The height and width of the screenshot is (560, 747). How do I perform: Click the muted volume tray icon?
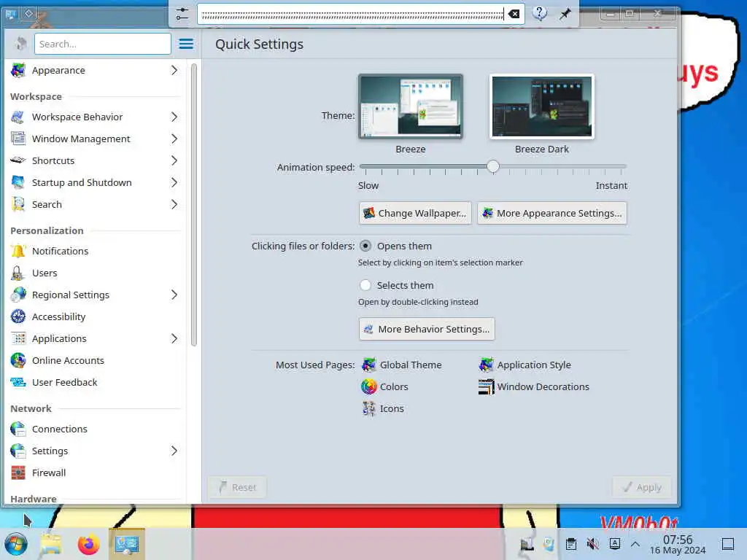(x=592, y=544)
